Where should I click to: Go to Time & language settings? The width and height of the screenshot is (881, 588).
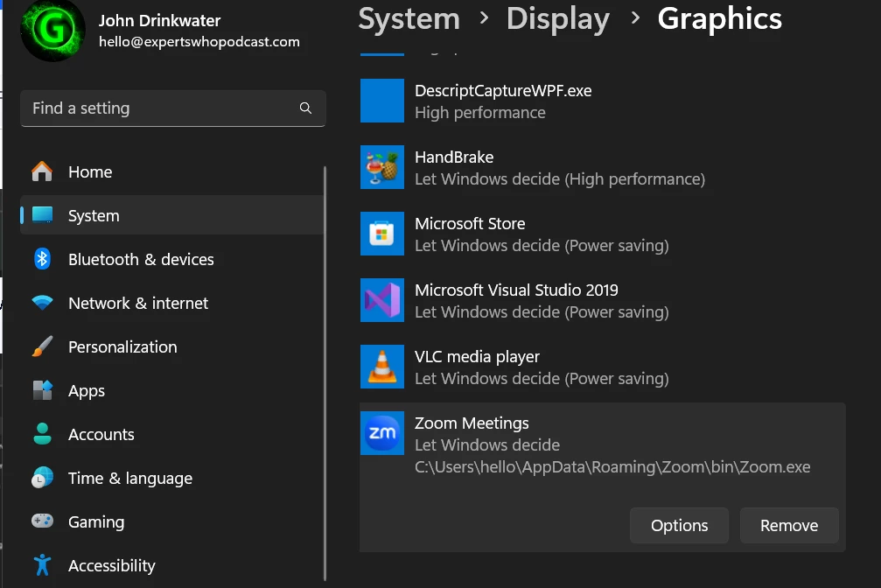pos(172,479)
